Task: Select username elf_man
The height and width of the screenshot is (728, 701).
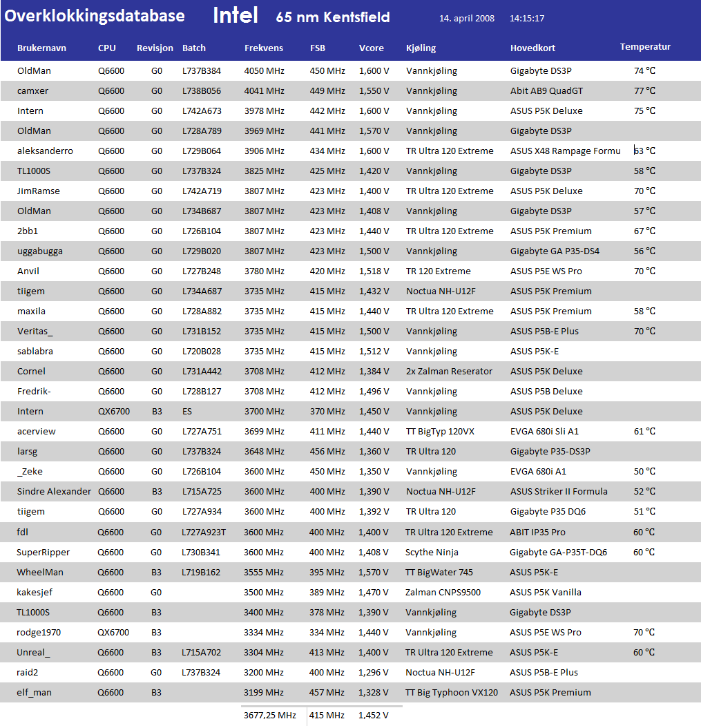Action: click(34, 693)
